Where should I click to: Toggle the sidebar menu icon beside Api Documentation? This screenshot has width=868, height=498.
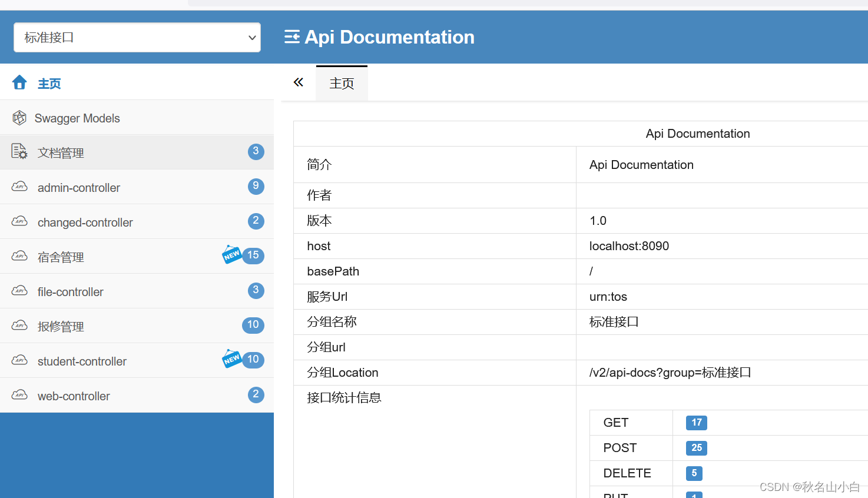click(x=292, y=37)
